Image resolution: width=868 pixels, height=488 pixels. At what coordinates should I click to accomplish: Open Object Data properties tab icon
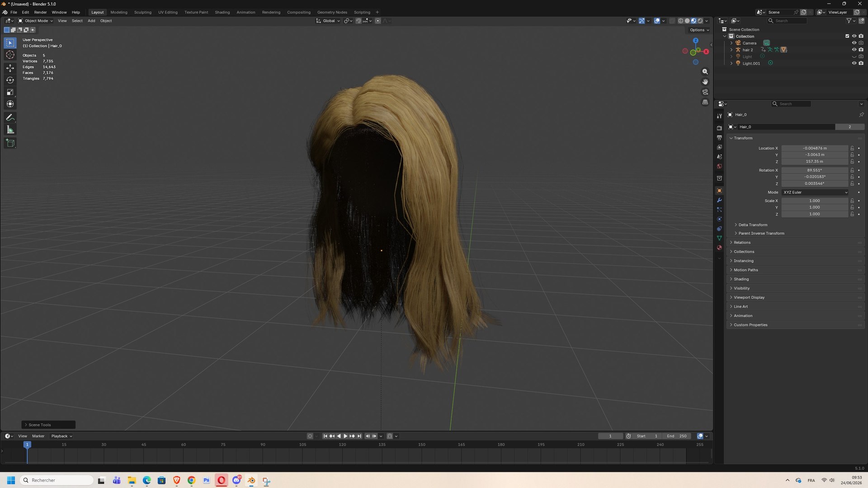(719, 238)
